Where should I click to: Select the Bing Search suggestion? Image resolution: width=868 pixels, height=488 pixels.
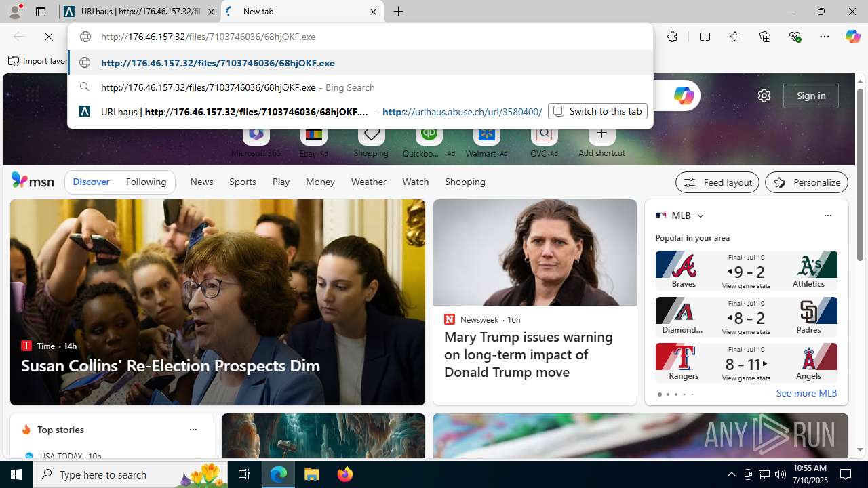pyautogui.click(x=360, y=87)
